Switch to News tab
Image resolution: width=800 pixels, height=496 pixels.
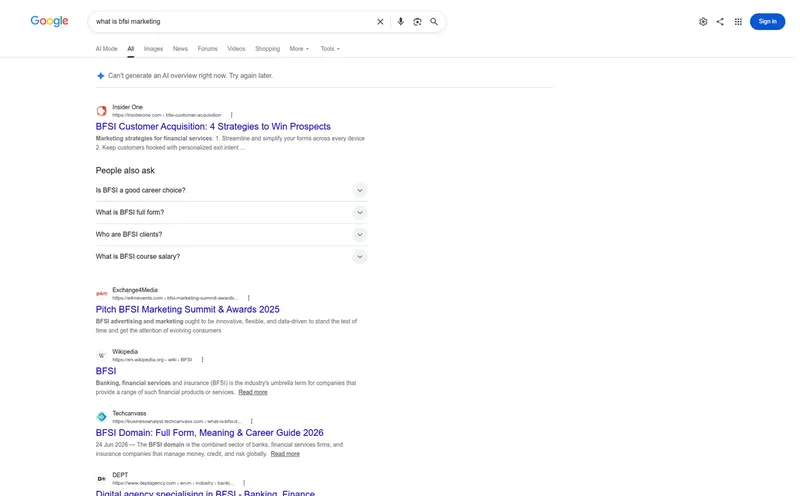(x=180, y=48)
